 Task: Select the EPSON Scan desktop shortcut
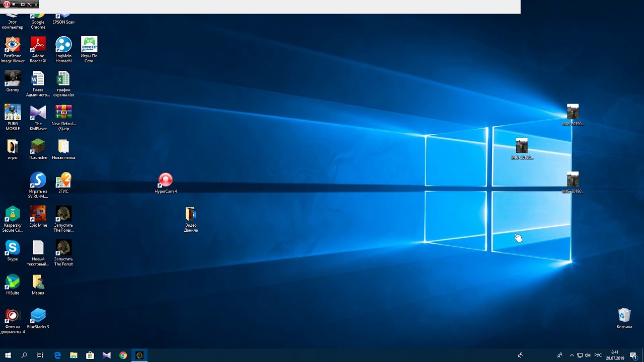(x=63, y=20)
